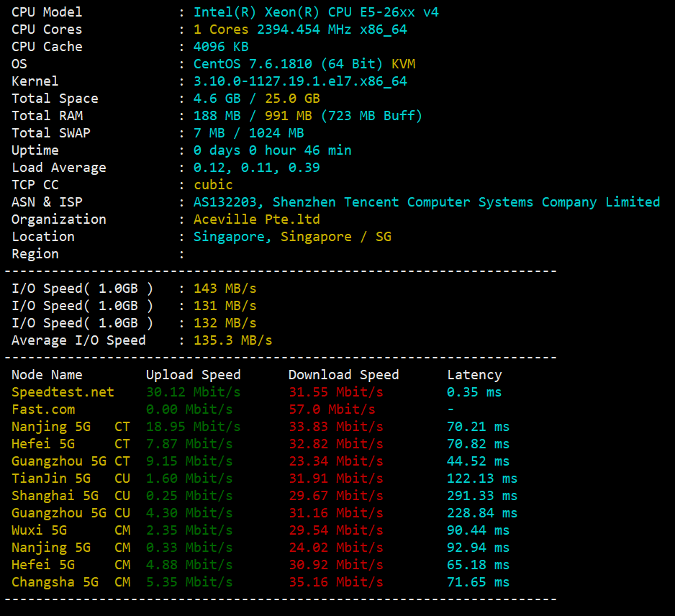Click the Average I/O Speed value

tap(233, 340)
